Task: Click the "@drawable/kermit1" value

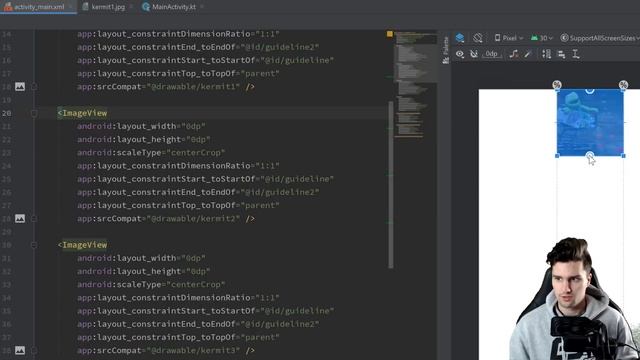Action: (193, 87)
